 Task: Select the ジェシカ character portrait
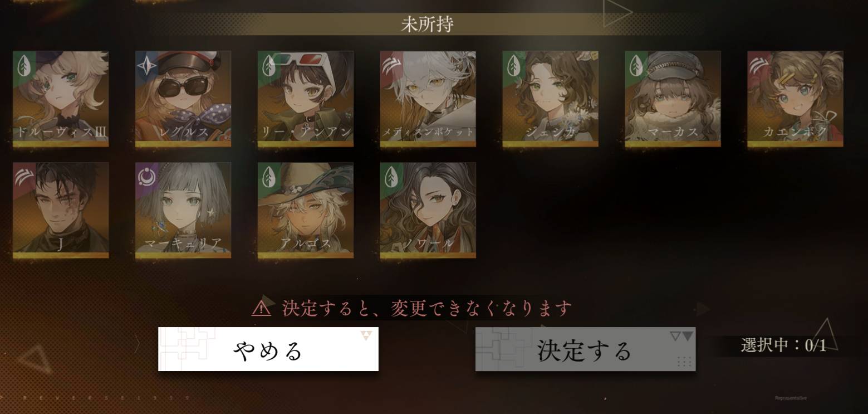551,99
